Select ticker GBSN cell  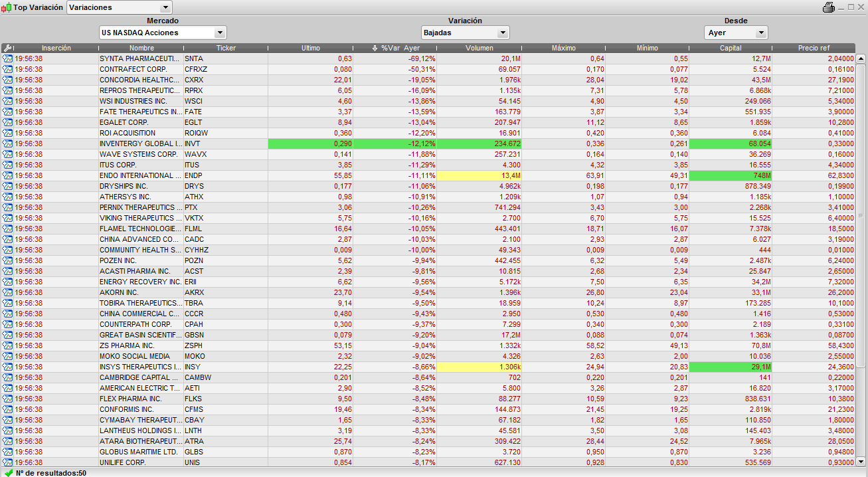pyautogui.click(x=226, y=335)
